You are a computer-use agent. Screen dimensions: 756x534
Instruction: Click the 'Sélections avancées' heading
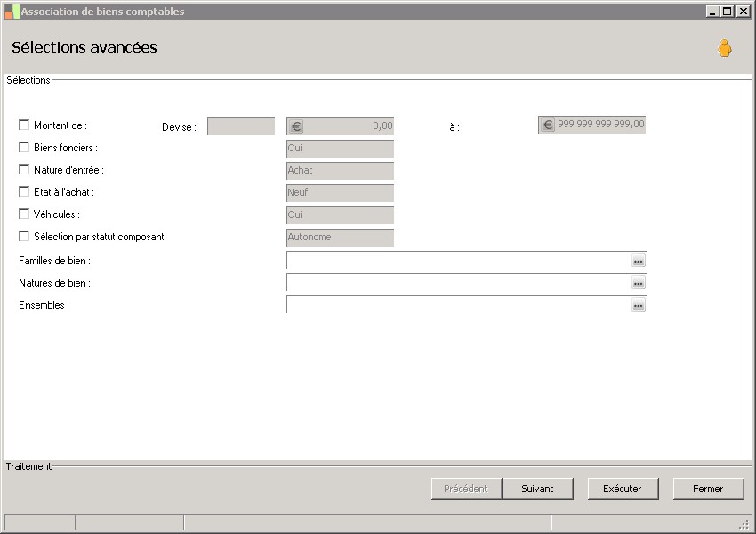[84, 47]
